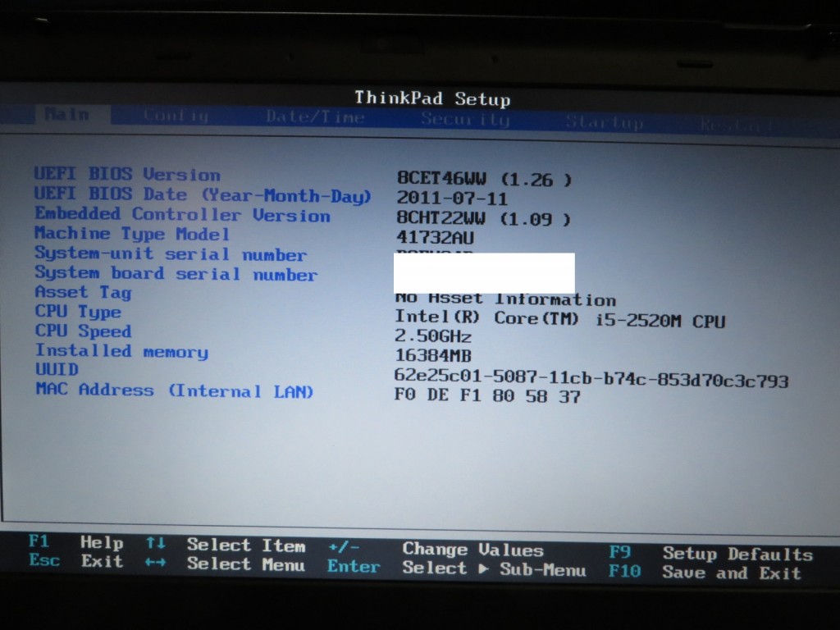Select the Installed memory label
The image size is (840, 630).
click(x=121, y=351)
